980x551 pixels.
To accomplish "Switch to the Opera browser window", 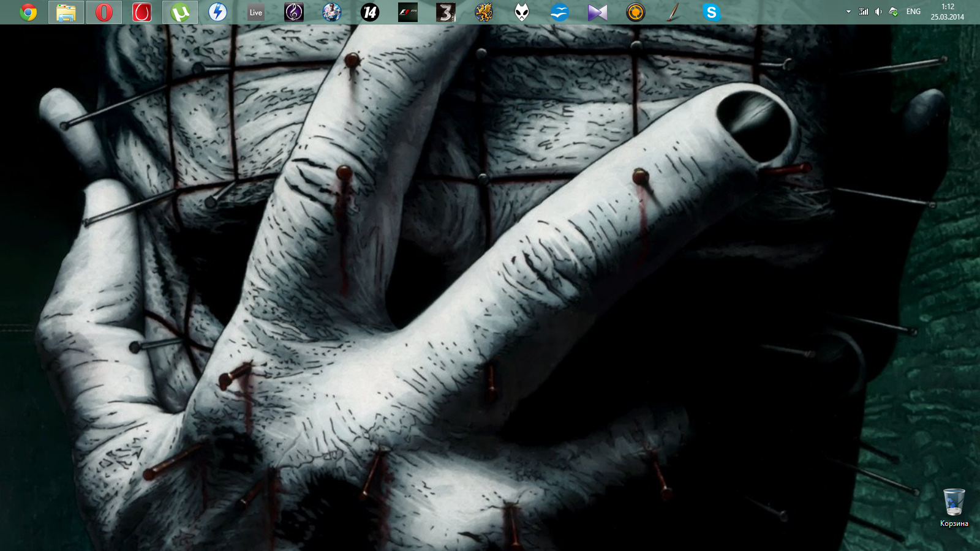I will point(104,12).
